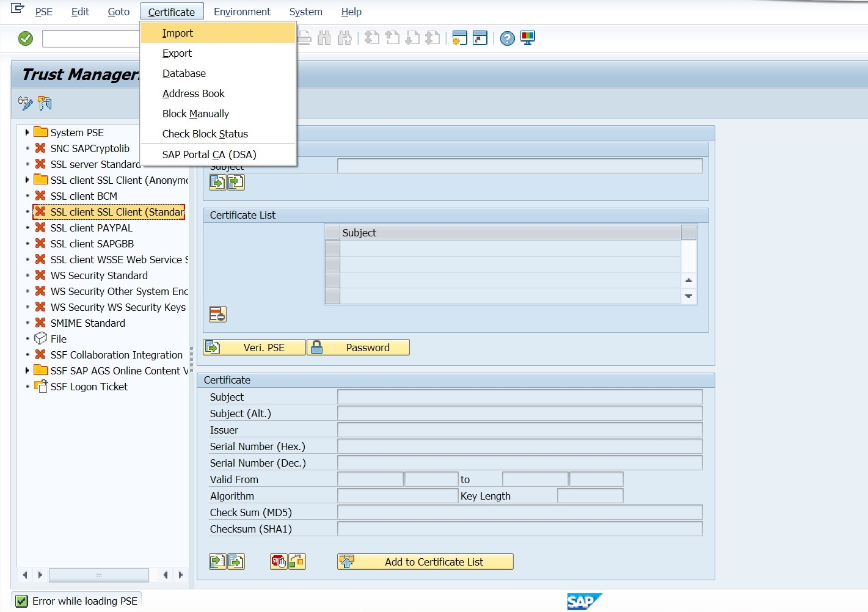This screenshot has height=612, width=868.
Task: Click the green Enter checkmark icon
Action: pos(26,38)
